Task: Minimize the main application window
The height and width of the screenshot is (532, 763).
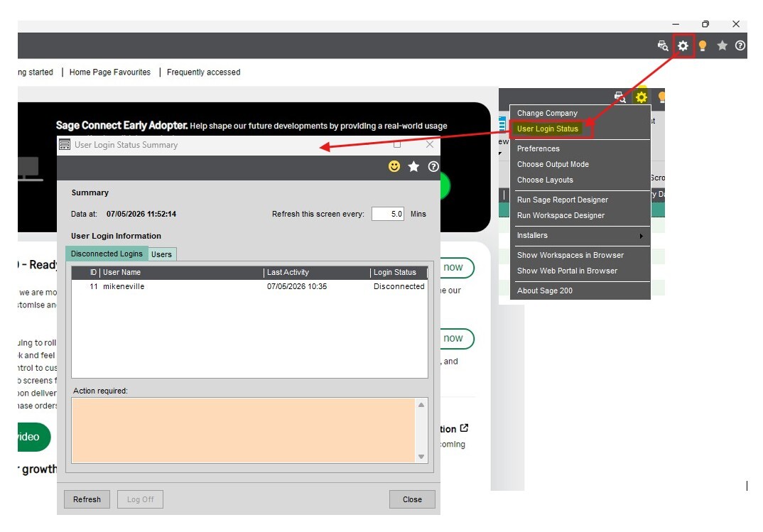Action: click(676, 24)
